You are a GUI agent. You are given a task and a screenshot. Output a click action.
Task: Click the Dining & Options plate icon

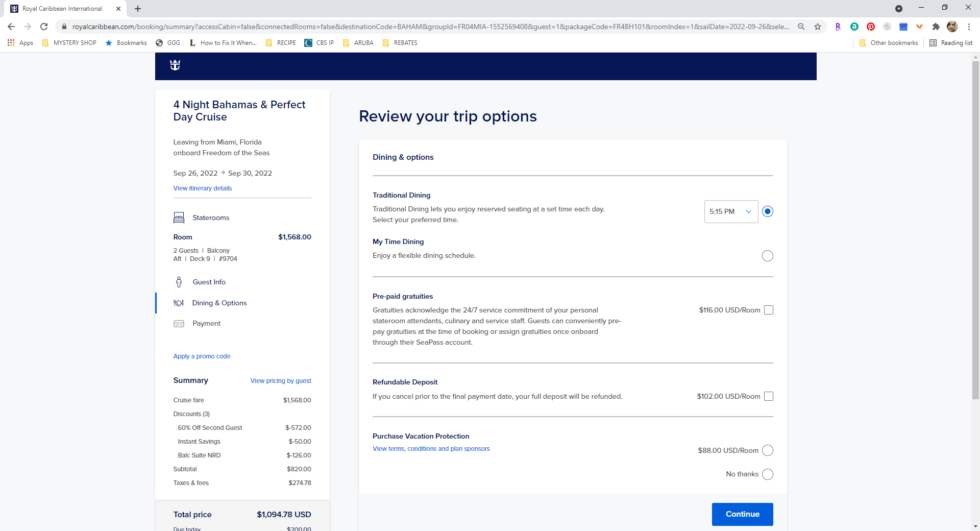179,303
